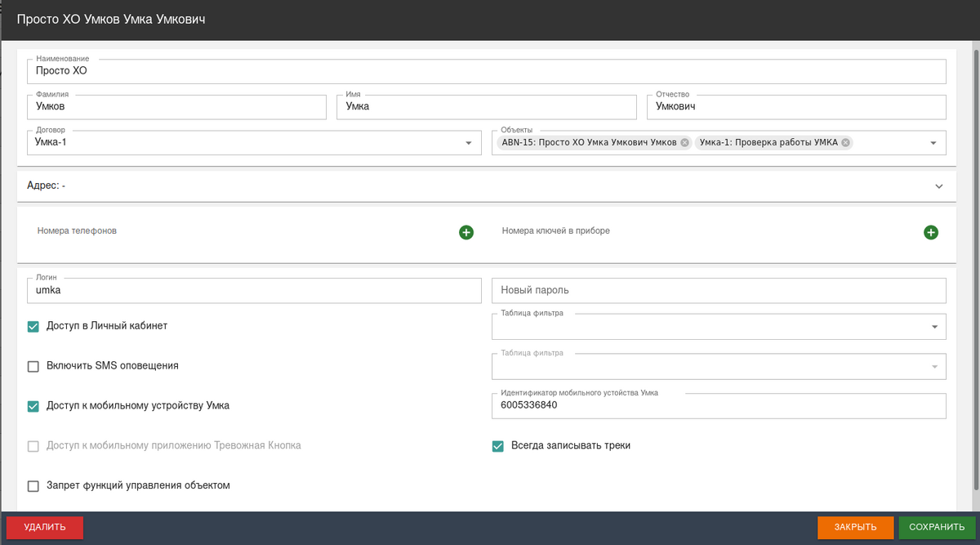Click into the Наименование field
The width and height of the screenshot is (980, 545).
(x=486, y=71)
